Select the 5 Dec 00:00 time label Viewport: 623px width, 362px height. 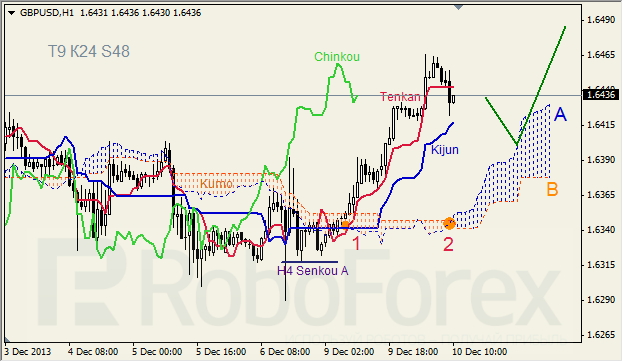157,352
